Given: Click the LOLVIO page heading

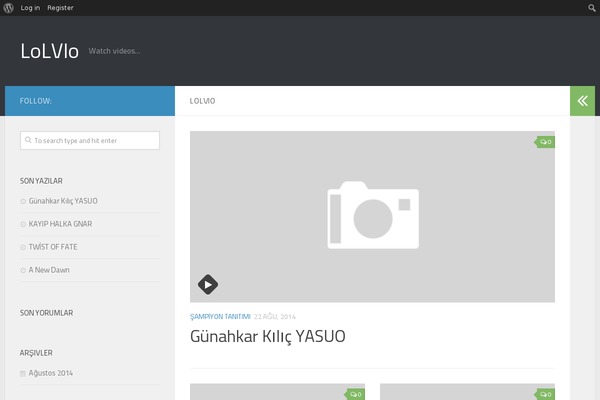Looking at the screenshot, I should pos(202,101).
